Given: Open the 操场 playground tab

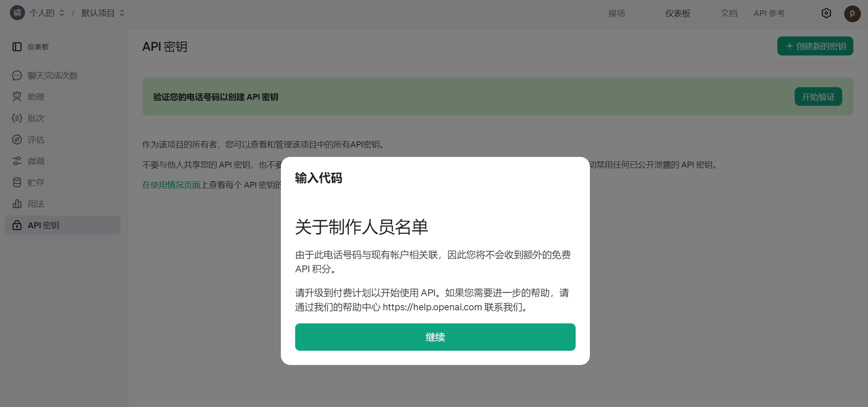Looking at the screenshot, I should pyautogui.click(x=616, y=13).
